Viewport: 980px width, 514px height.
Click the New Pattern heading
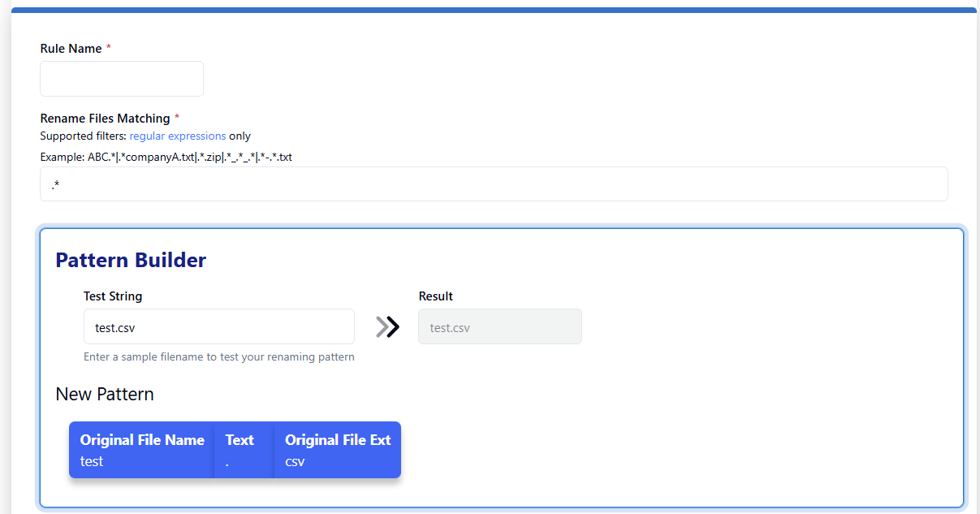point(105,395)
